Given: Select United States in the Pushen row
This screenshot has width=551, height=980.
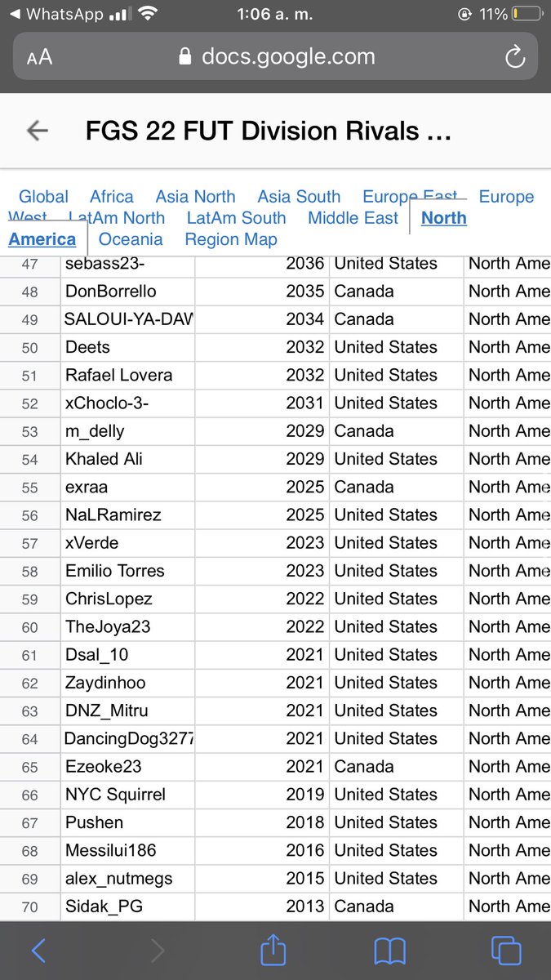Looking at the screenshot, I should pos(397,822).
